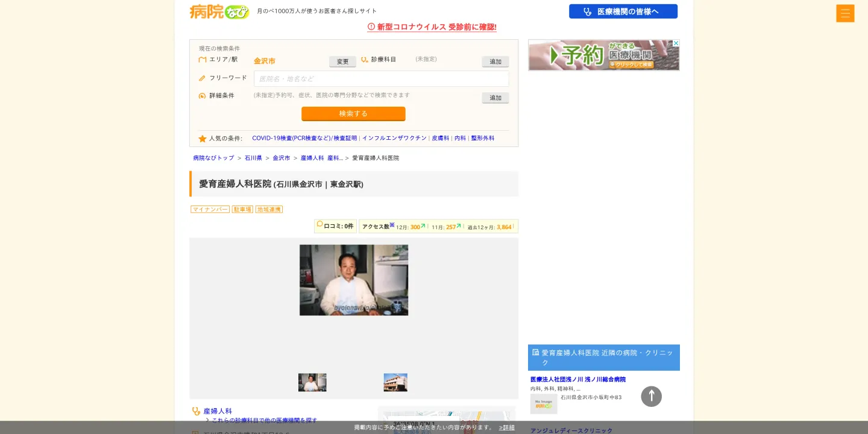Click the マイナンバー tag
The width and height of the screenshot is (868, 434).
[x=210, y=209]
